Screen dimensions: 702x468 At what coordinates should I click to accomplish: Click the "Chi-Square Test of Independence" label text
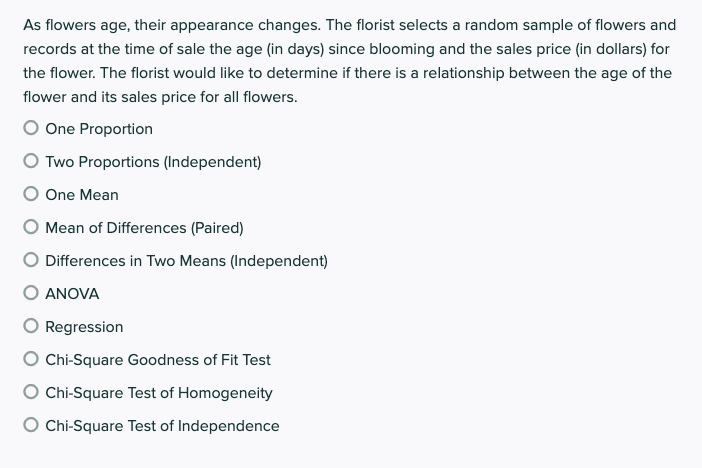click(162, 426)
